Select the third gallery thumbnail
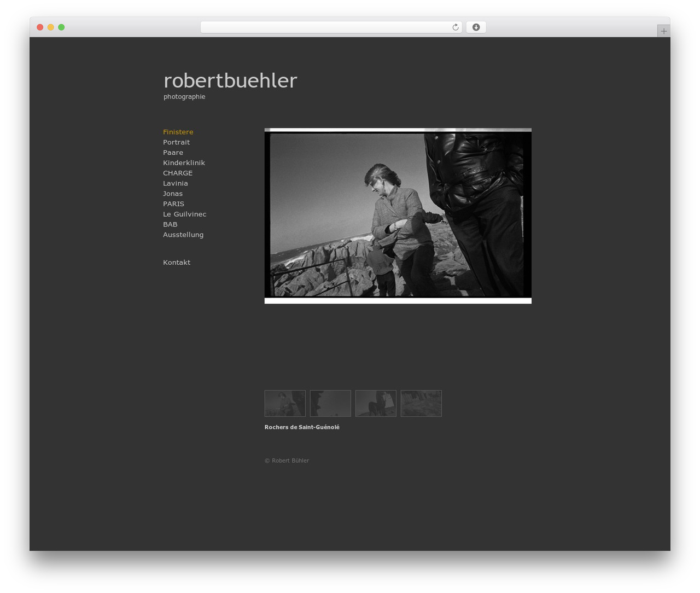700x593 pixels. point(376,403)
